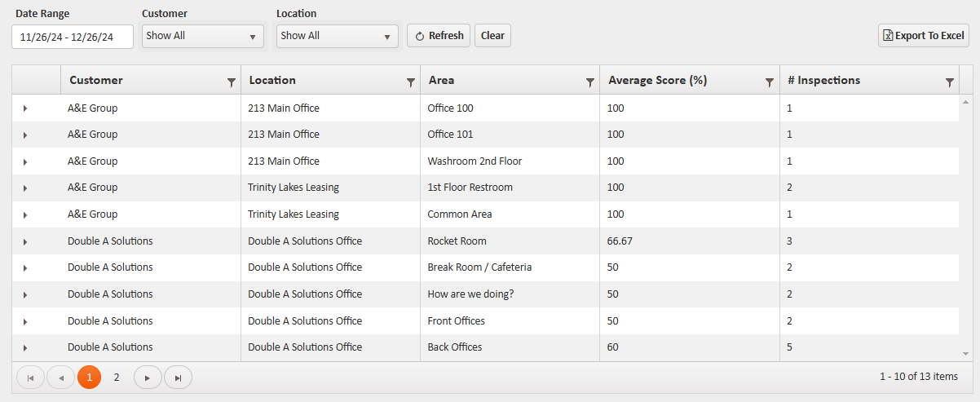Go to the next page arrow
Screen dimensions: 980x402
coord(148,378)
